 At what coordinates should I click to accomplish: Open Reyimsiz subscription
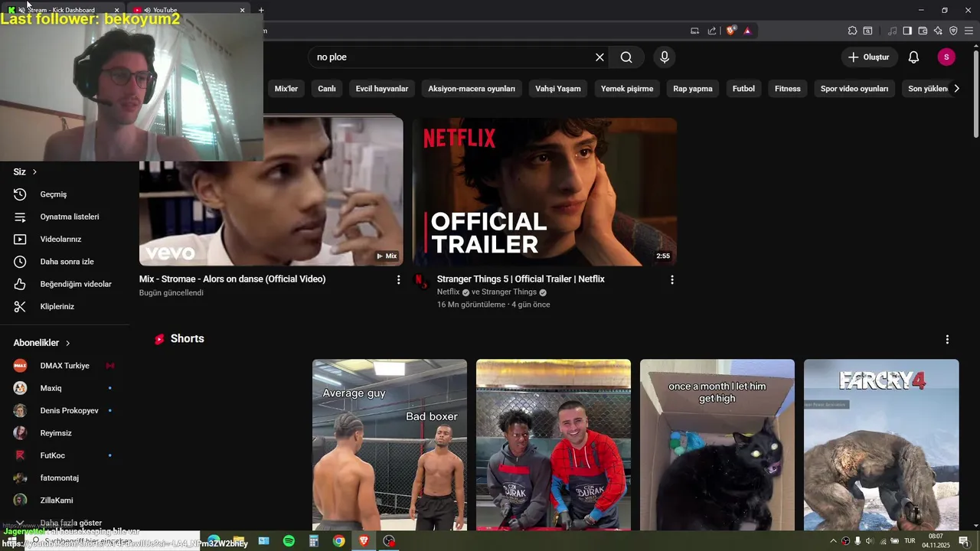coord(64,433)
